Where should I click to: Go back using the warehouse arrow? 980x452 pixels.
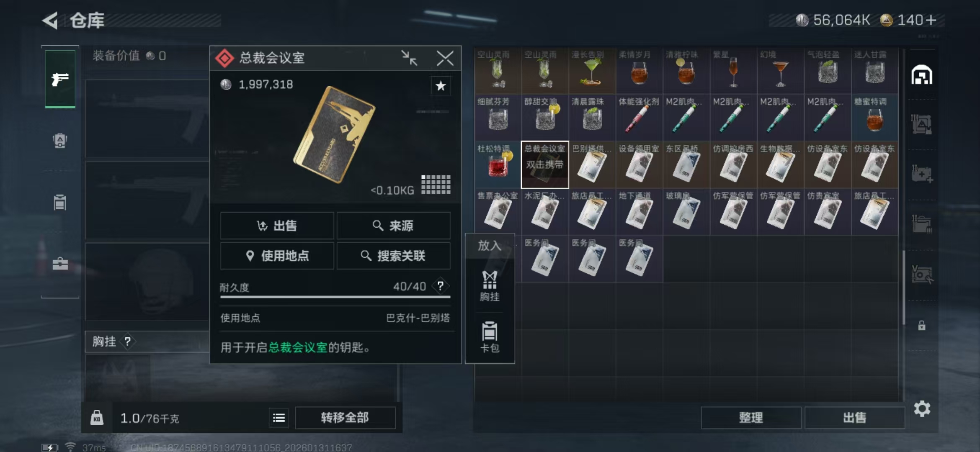pos(50,21)
